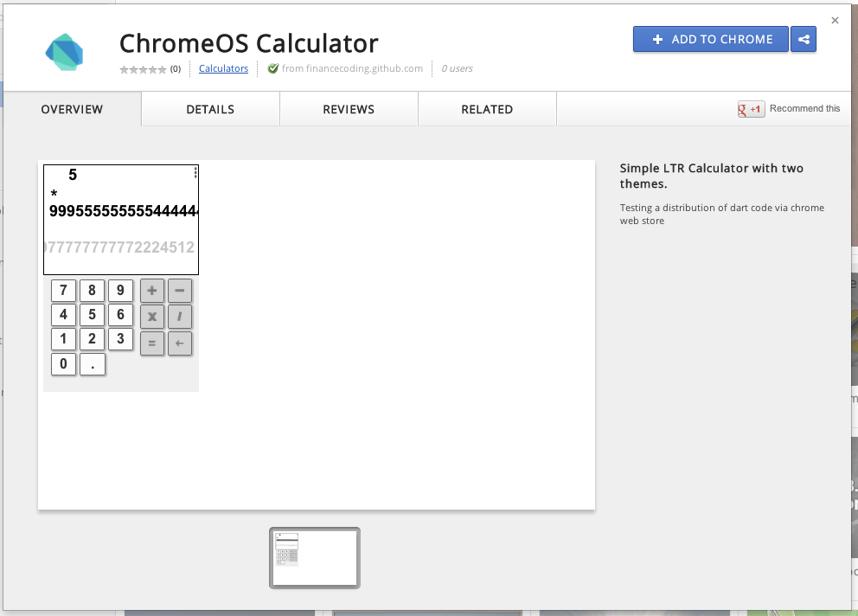Switch to the Overview tab

(72, 109)
